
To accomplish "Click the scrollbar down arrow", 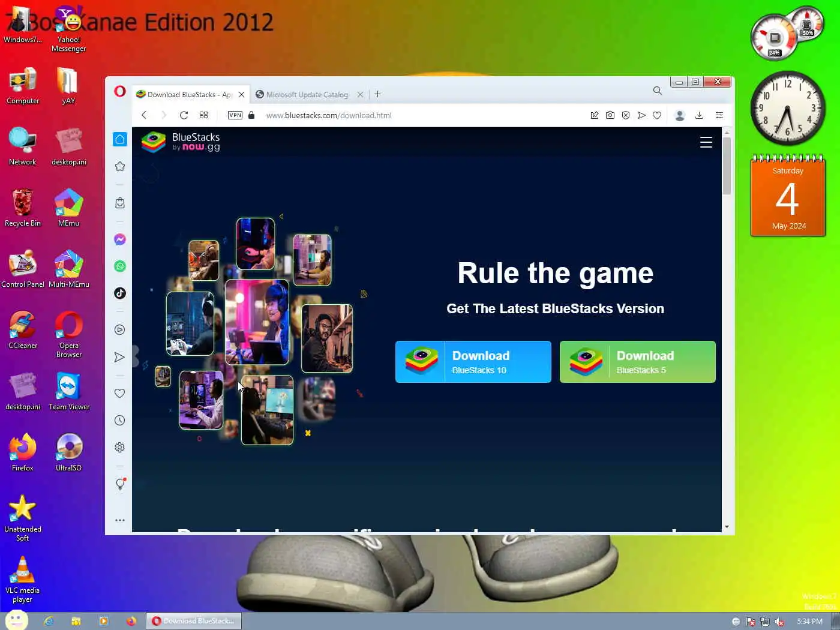I will pos(727,527).
